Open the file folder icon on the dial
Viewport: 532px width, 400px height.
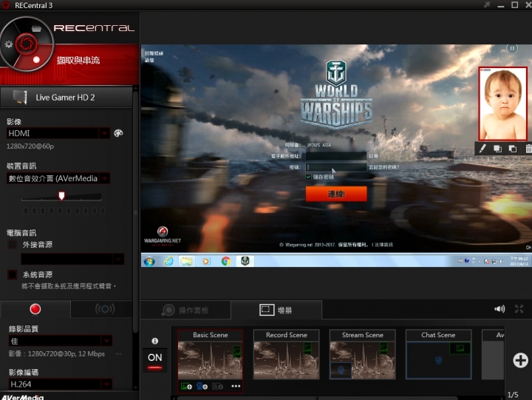tap(36, 29)
